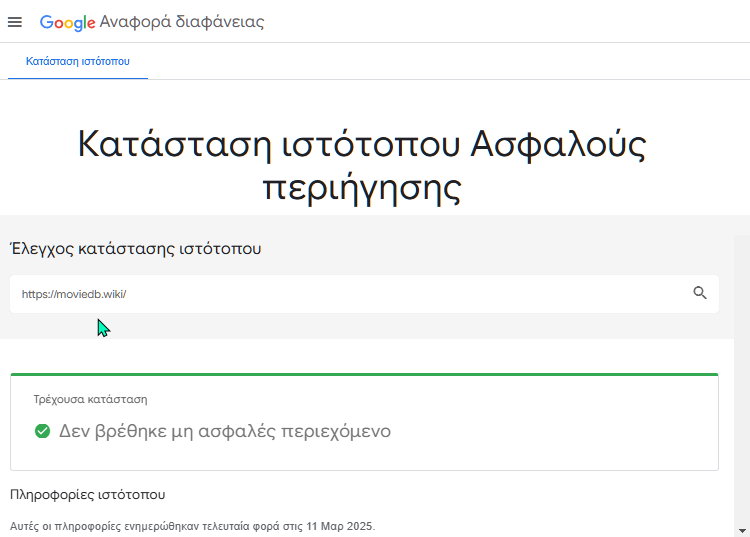Click the Κατάσταση ιστότοπου Ασφαλούς περιήγησης heading
The image size is (750, 537).
362,165
